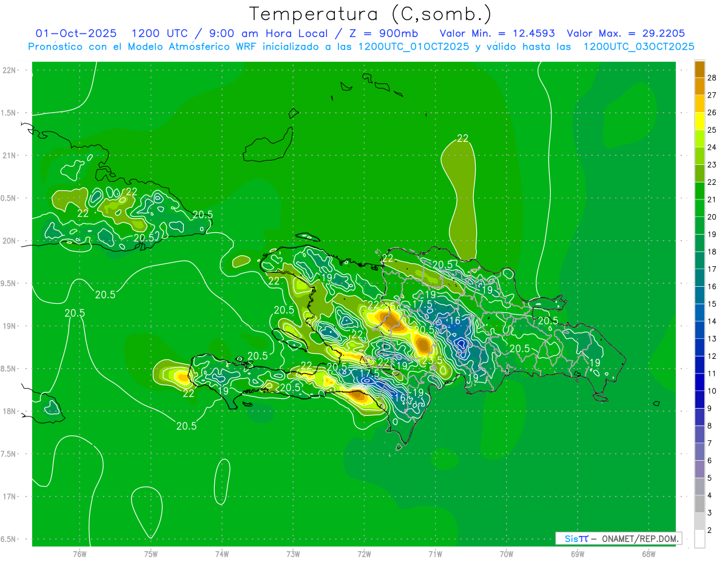This screenshot has width=728, height=562.
Task: Pick the yellow swatch between 25 and 26
Action: (x=699, y=121)
